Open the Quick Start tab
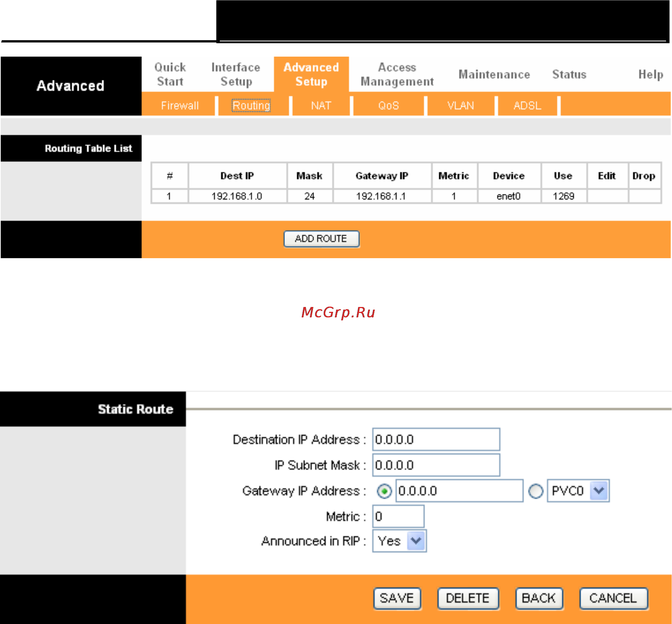 point(170,74)
